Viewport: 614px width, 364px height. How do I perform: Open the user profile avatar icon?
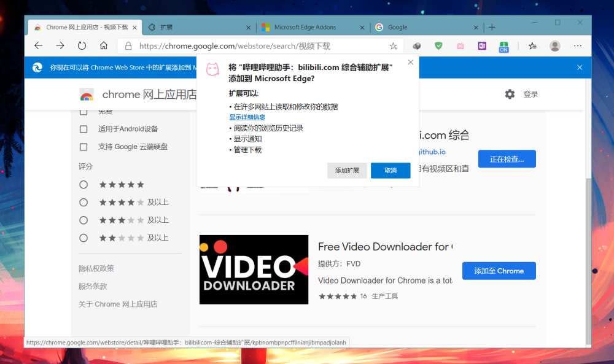point(554,46)
